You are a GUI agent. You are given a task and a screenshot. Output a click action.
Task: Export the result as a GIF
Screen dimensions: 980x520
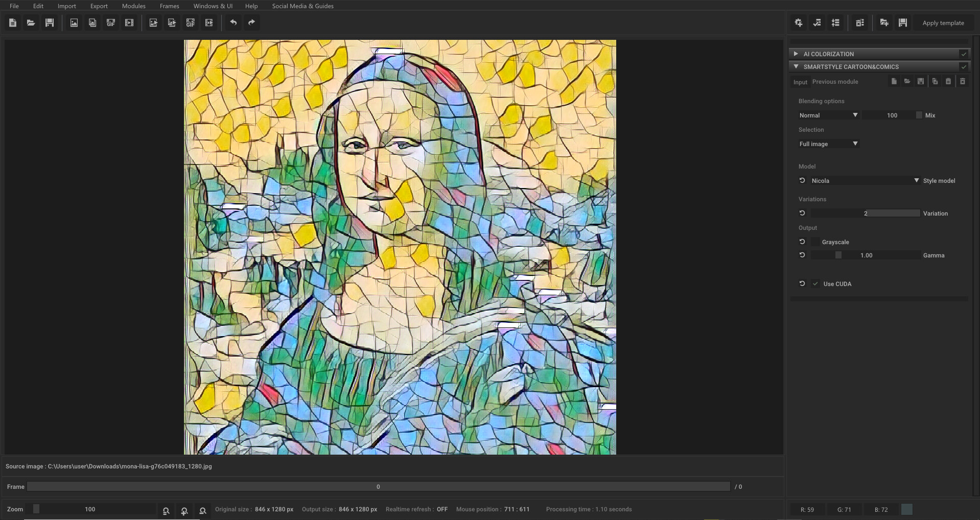(x=190, y=22)
